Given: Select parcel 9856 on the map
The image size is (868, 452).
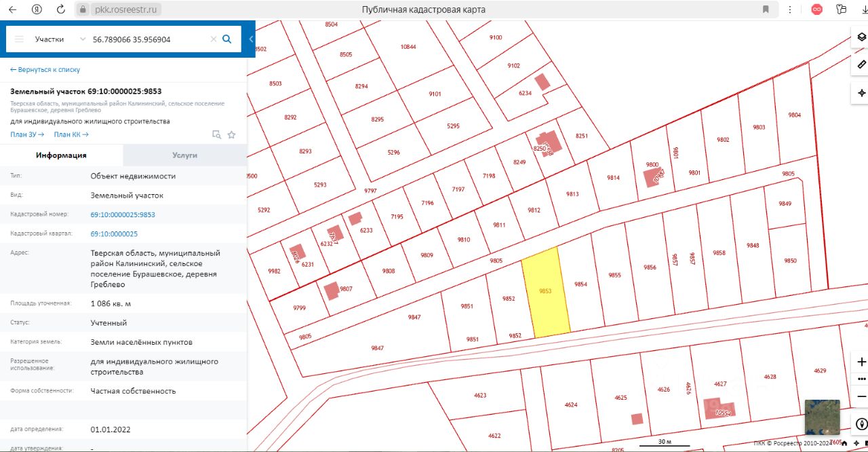Looking at the screenshot, I should [650, 267].
